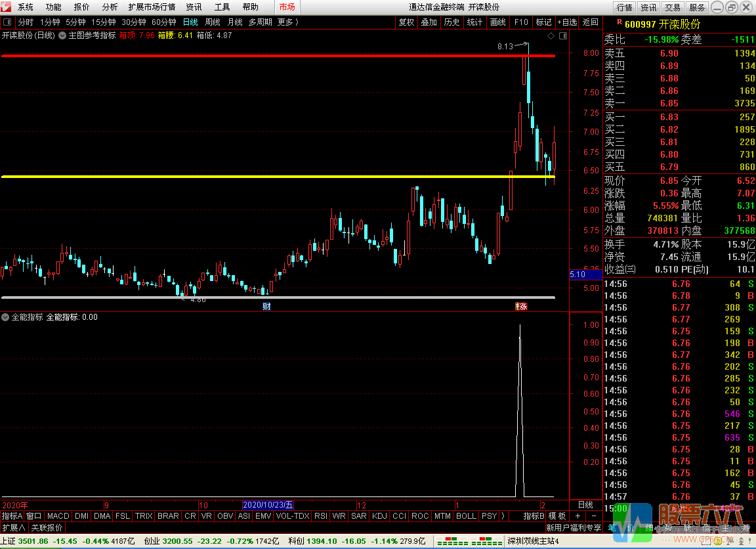Click the R margin-trading badge by 600997
Screen dimensions: 756x549
point(619,22)
